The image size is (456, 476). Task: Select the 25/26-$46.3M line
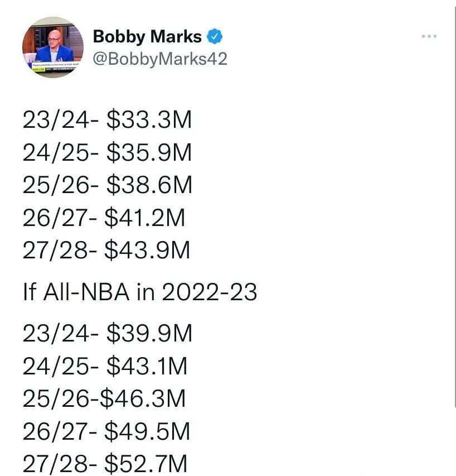tap(104, 398)
